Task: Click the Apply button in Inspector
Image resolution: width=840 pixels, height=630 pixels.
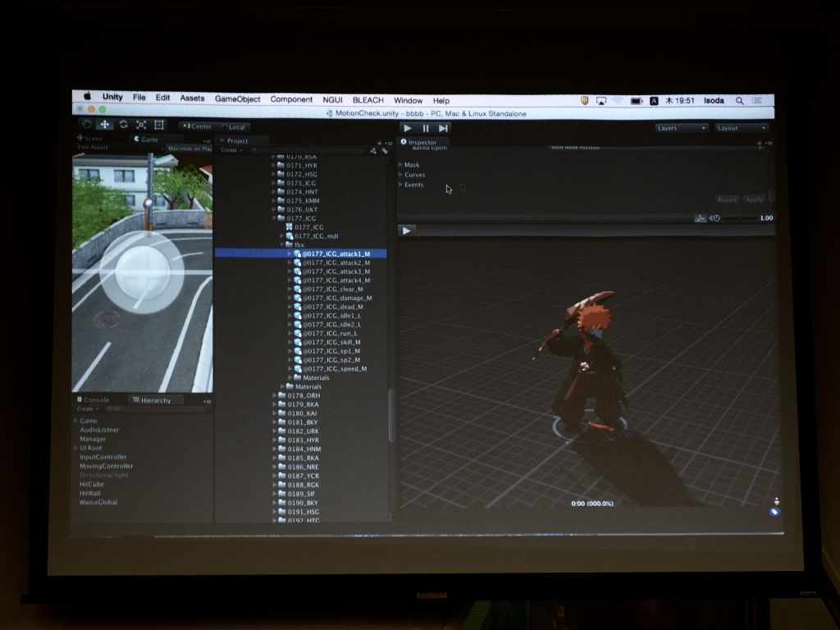Action: 754,199
